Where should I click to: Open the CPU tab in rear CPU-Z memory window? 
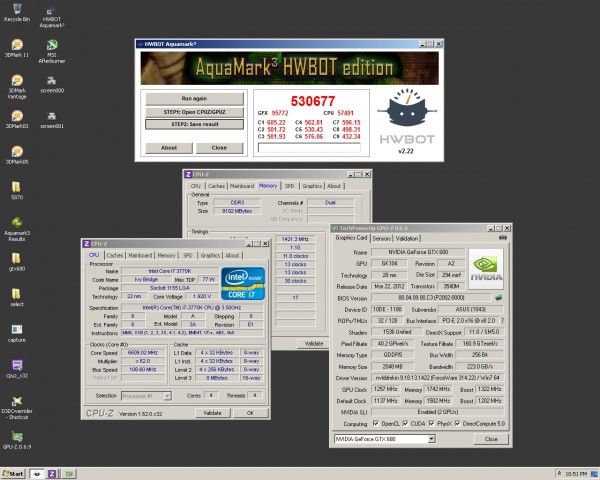[x=196, y=186]
